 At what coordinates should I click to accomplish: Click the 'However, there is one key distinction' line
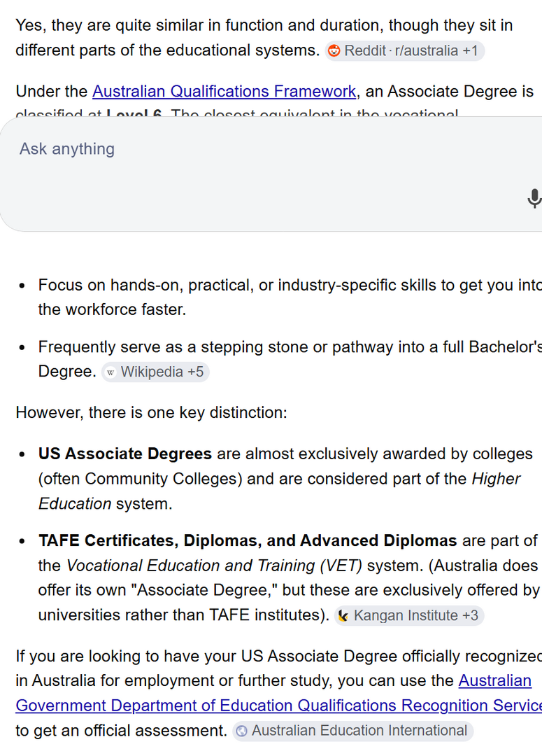tap(151, 413)
